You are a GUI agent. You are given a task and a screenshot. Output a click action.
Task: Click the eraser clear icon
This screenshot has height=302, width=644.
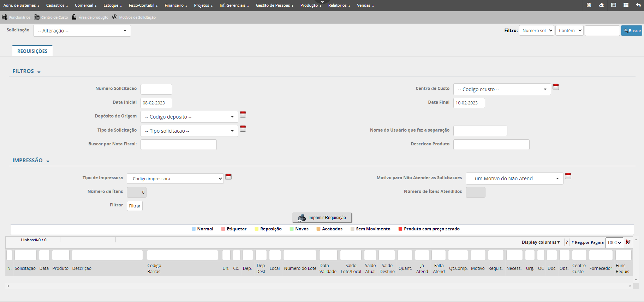(x=601, y=5)
